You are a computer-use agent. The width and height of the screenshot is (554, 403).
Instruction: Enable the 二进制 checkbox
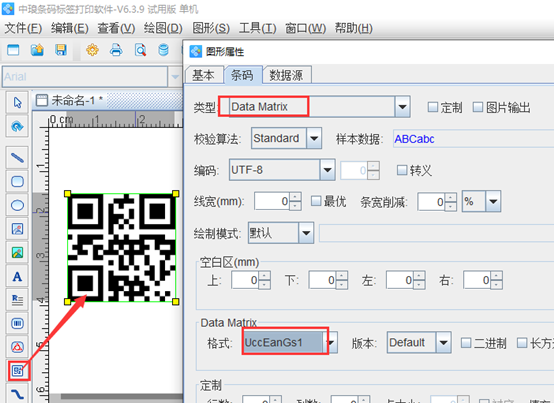466,343
